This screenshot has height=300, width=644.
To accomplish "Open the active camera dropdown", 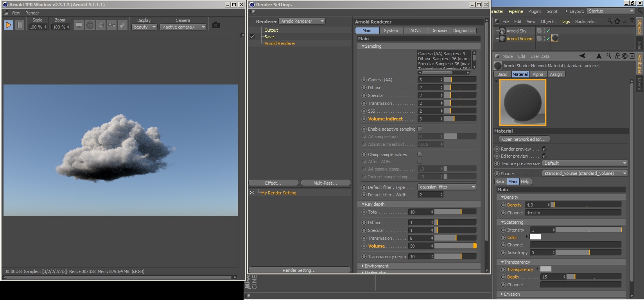I will pos(183,27).
